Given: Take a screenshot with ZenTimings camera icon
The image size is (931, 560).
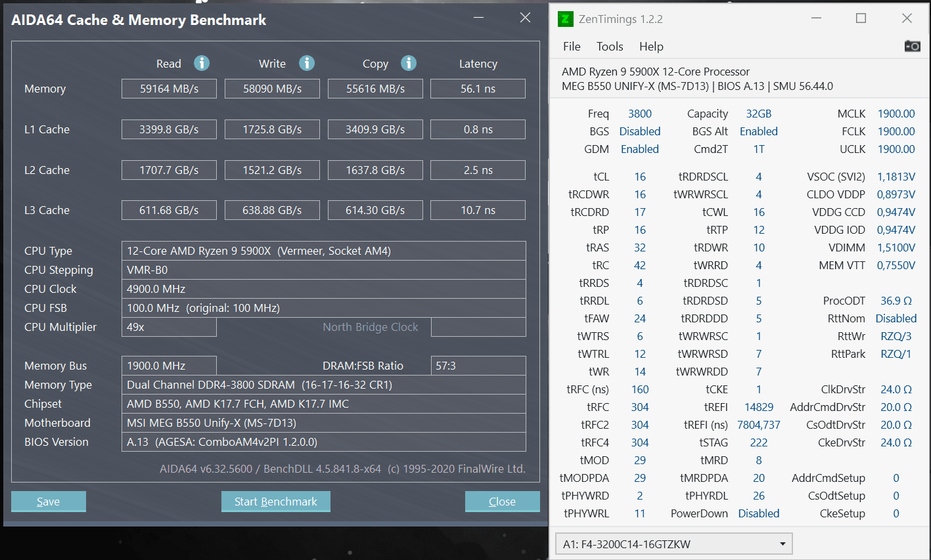Looking at the screenshot, I should (912, 46).
